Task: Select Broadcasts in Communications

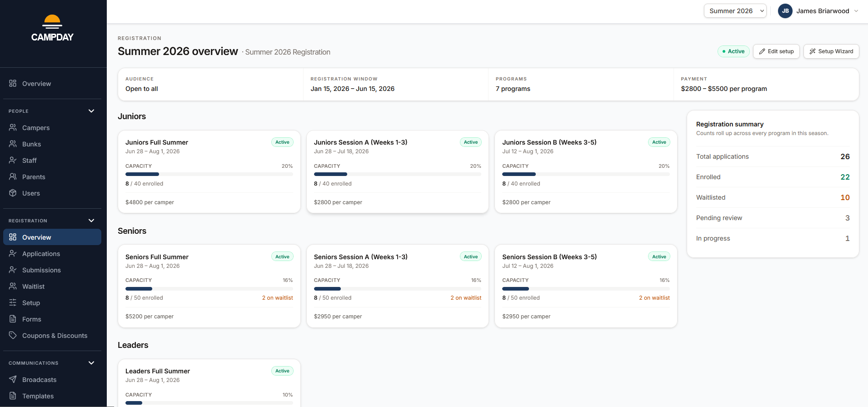Action: (x=52, y=380)
